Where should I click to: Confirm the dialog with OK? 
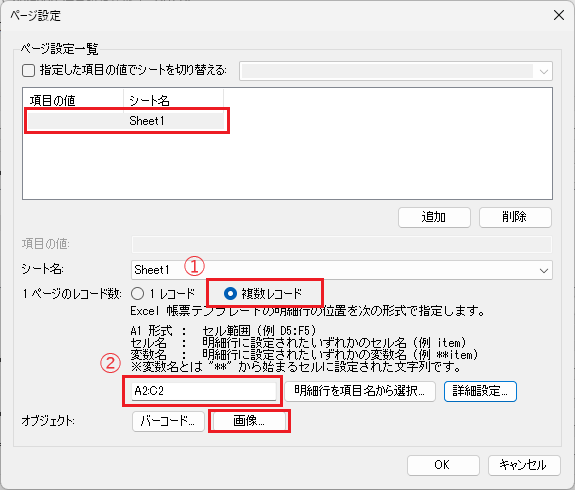443,465
